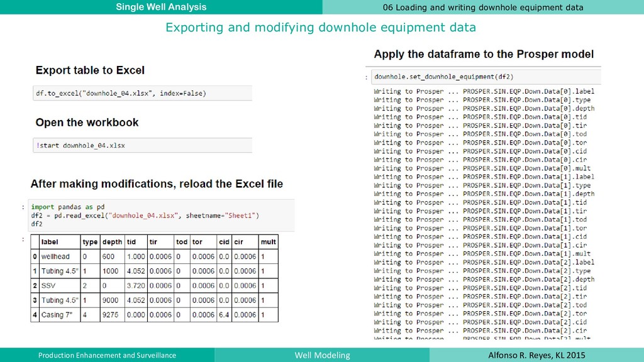644x362 pixels.
Task: Click the depth value 1000
Action: (x=112, y=271)
